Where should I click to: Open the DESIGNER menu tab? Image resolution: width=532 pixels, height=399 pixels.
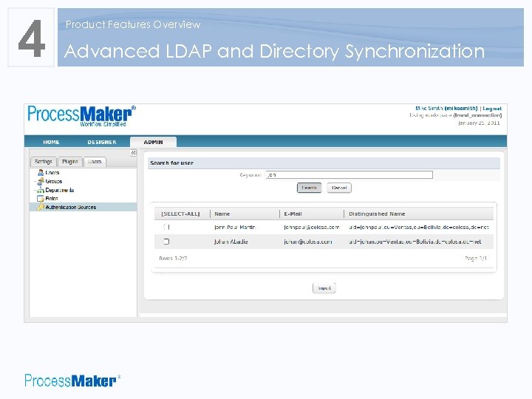[x=102, y=142]
